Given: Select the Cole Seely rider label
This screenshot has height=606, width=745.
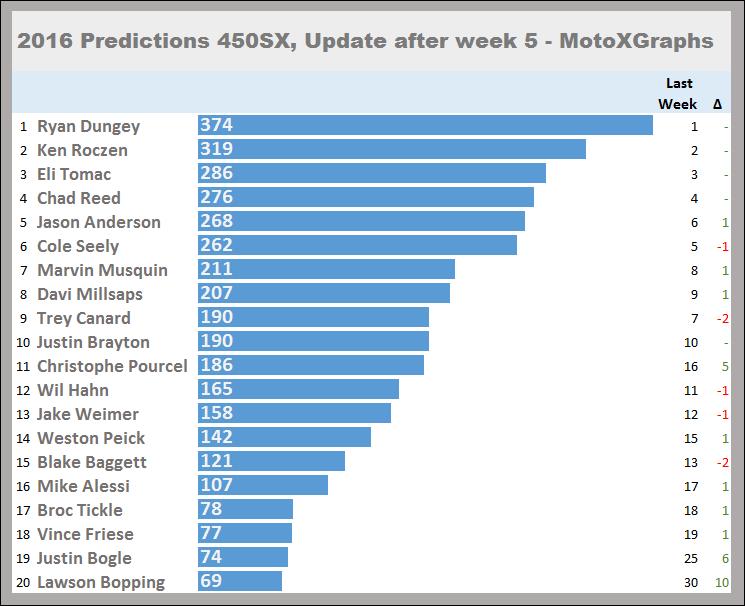Looking at the screenshot, I should pyautogui.click(x=78, y=246).
